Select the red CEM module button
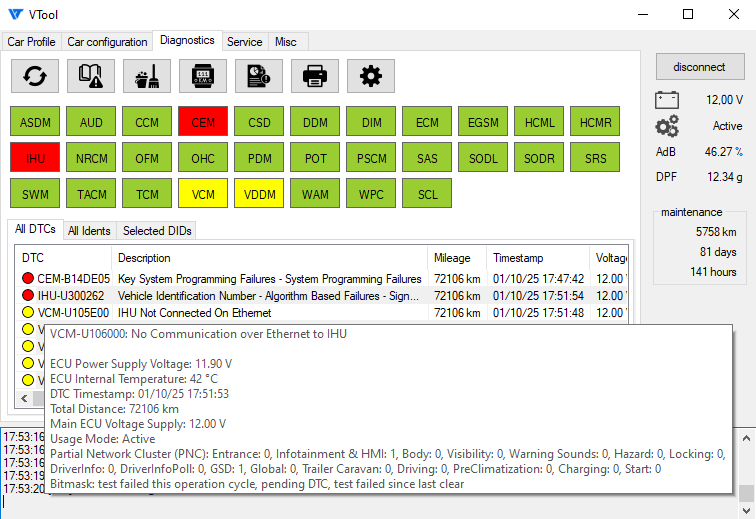Screen dimensions: 756x519 [x=203, y=123]
